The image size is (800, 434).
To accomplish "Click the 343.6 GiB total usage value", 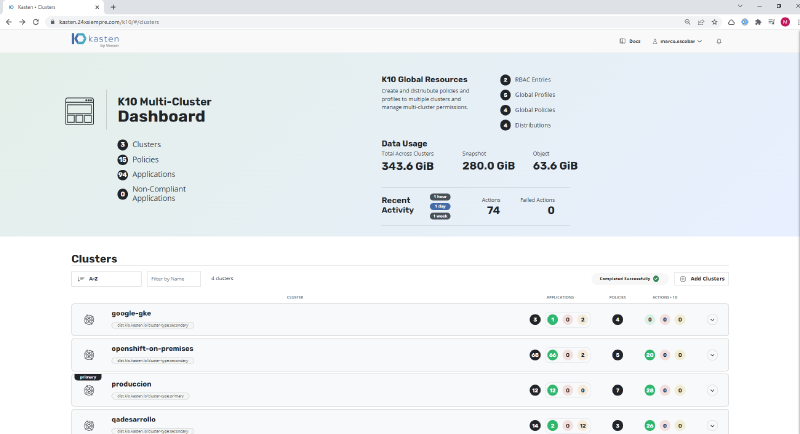I will pos(408,166).
